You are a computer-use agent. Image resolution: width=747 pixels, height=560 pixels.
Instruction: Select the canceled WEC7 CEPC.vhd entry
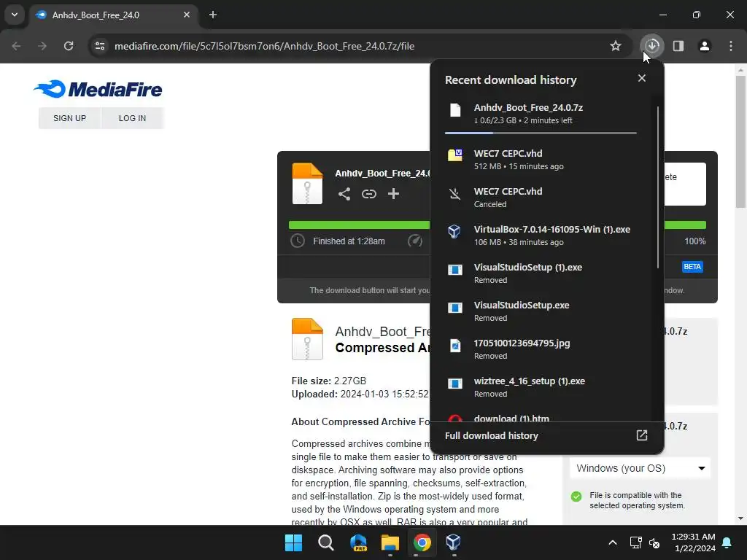tap(541, 197)
